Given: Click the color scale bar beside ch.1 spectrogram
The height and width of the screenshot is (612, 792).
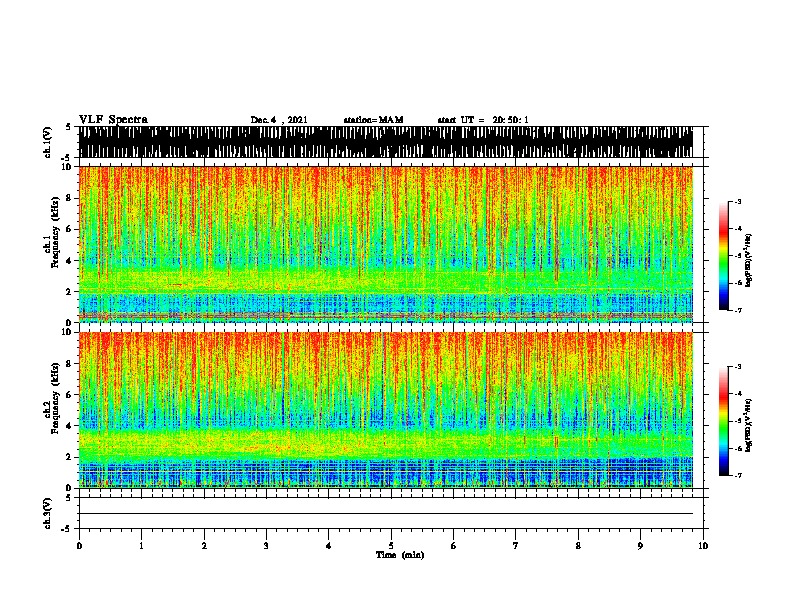Looking at the screenshot, I should 723,256.
